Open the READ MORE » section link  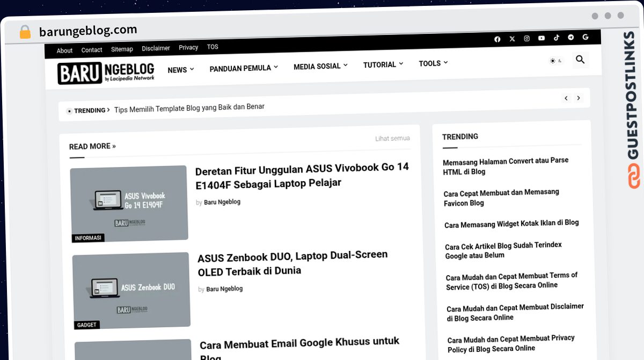pyautogui.click(x=92, y=146)
